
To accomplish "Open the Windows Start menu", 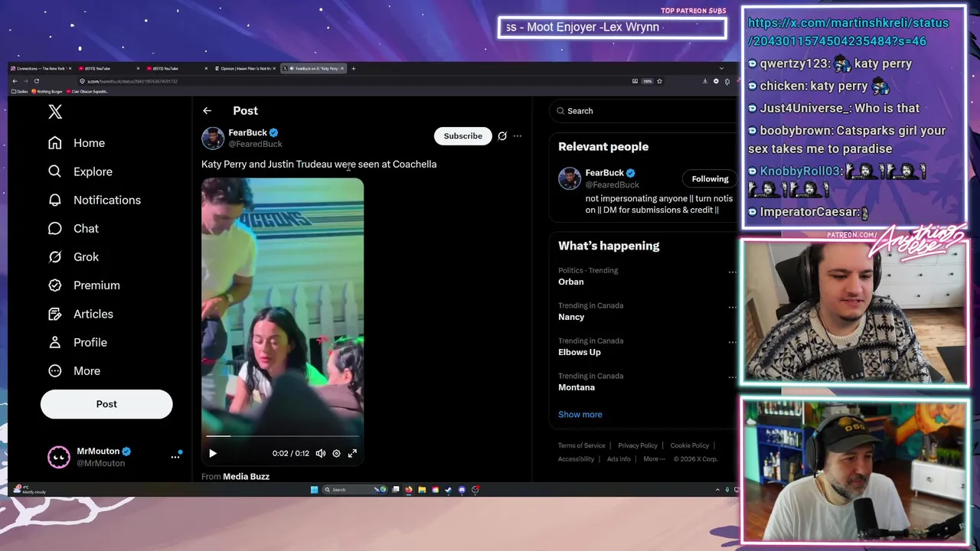I will (314, 490).
